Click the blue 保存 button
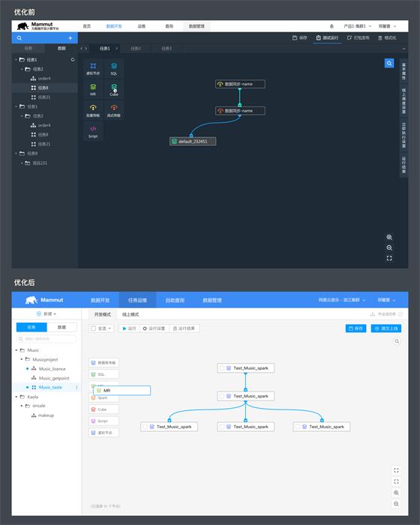Screen dimensions: 420x525 point(355,328)
